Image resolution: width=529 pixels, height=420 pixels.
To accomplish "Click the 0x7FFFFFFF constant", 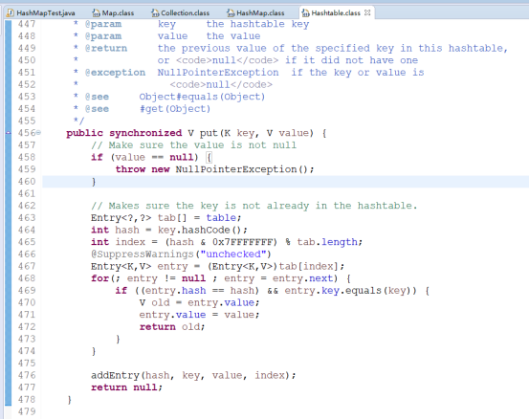I will tap(242, 242).
